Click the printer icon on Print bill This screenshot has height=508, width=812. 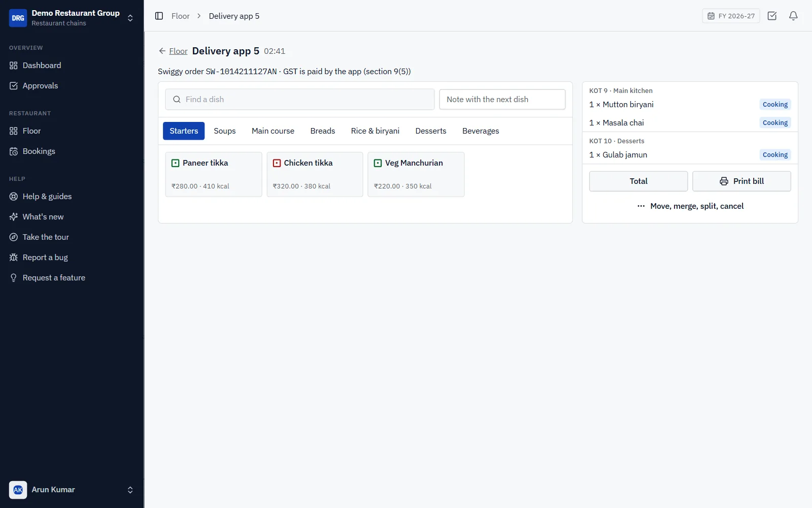[724, 181]
